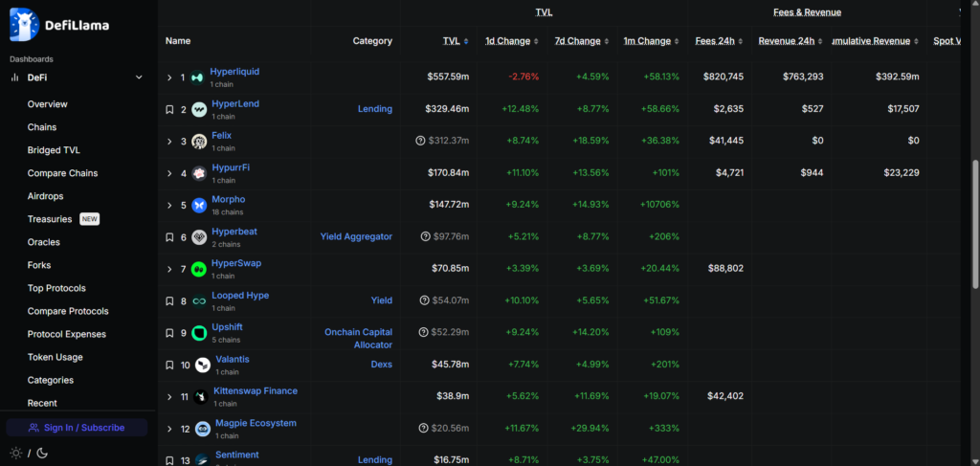Click the Morpho protocol logo icon

point(199,205)
